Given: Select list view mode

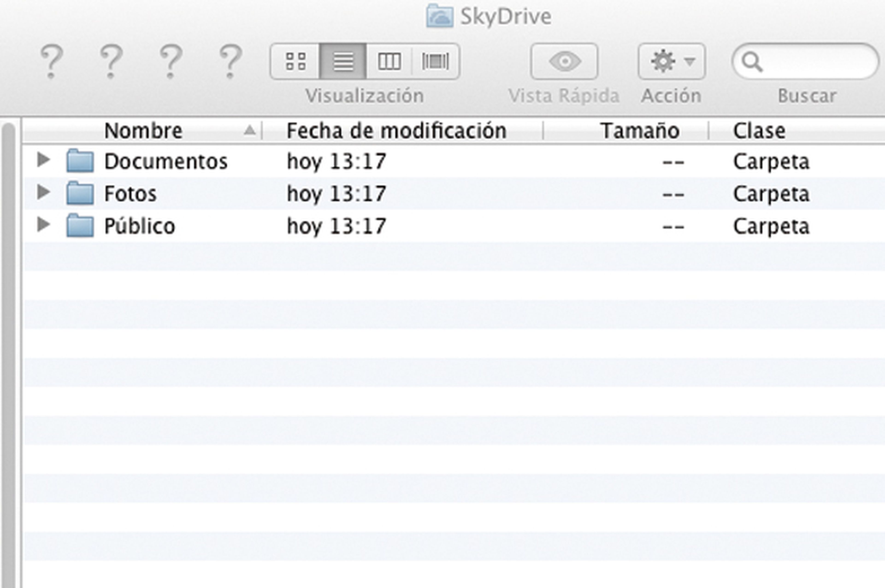Looking at the screenshot, I should [343, 61].
